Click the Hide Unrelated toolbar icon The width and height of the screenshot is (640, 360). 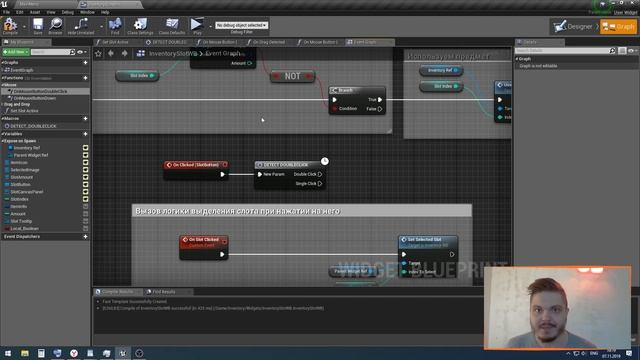80,25
